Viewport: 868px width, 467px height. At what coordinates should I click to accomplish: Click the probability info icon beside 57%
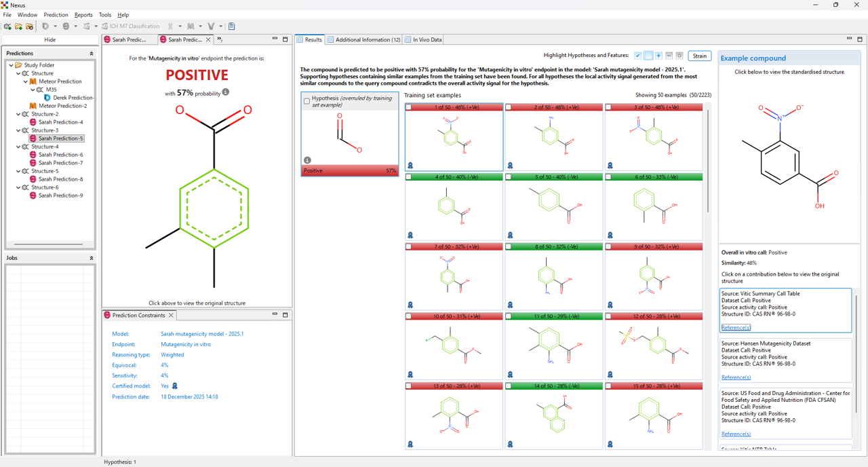tap(226, 92)
